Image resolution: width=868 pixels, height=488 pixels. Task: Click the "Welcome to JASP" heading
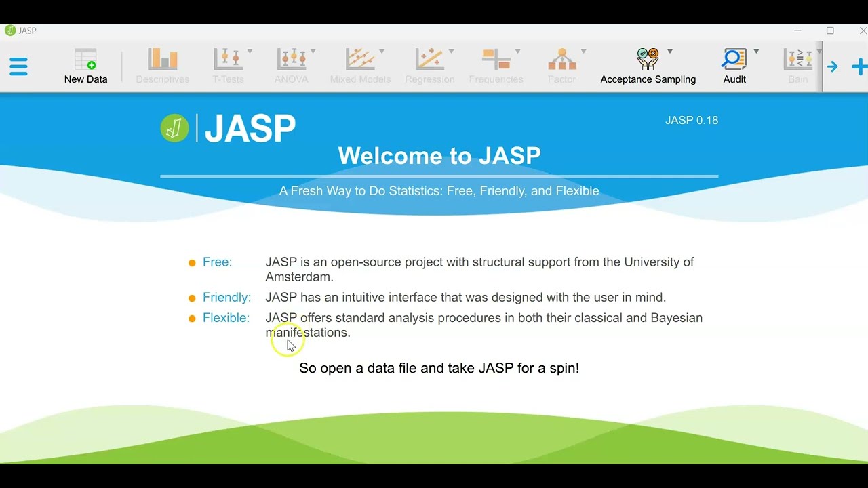pyautogui.click(x=439, y=156)
